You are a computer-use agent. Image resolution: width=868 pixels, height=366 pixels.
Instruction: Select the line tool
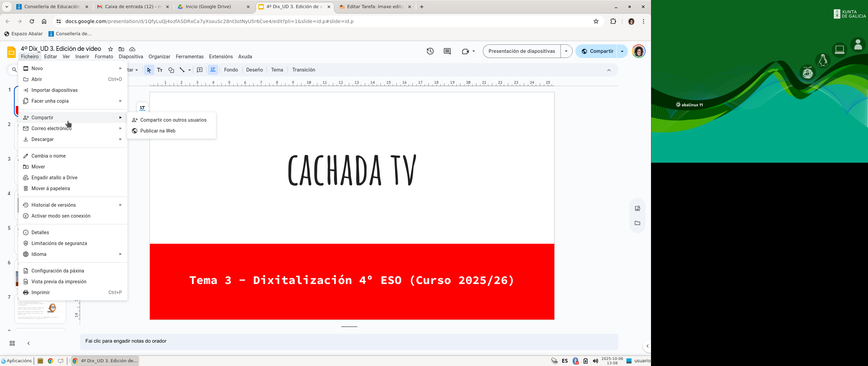click(182, 70)
